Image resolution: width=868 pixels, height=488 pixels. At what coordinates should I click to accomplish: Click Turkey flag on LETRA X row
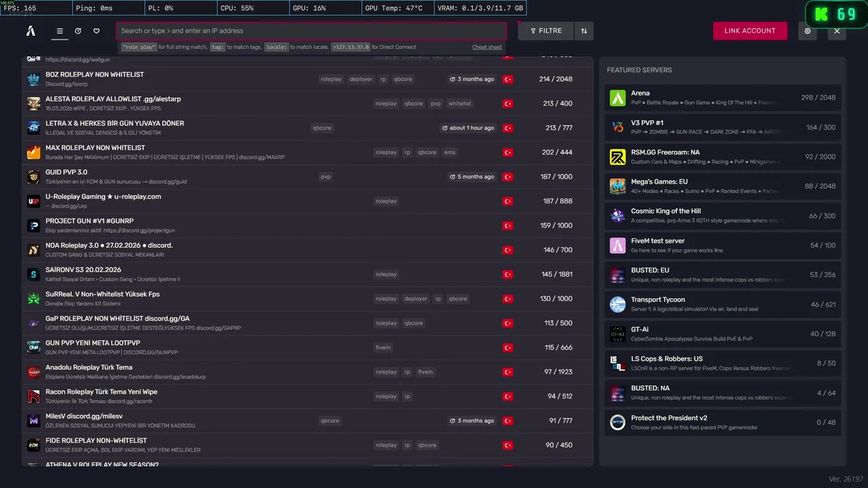(x=507, y=128)
